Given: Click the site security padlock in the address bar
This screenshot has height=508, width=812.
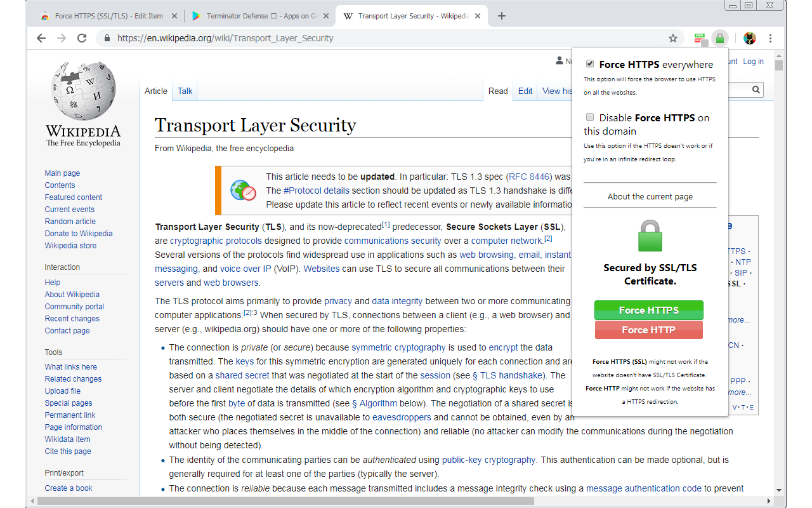Looking at the screenshot, I should coord(105,38).
